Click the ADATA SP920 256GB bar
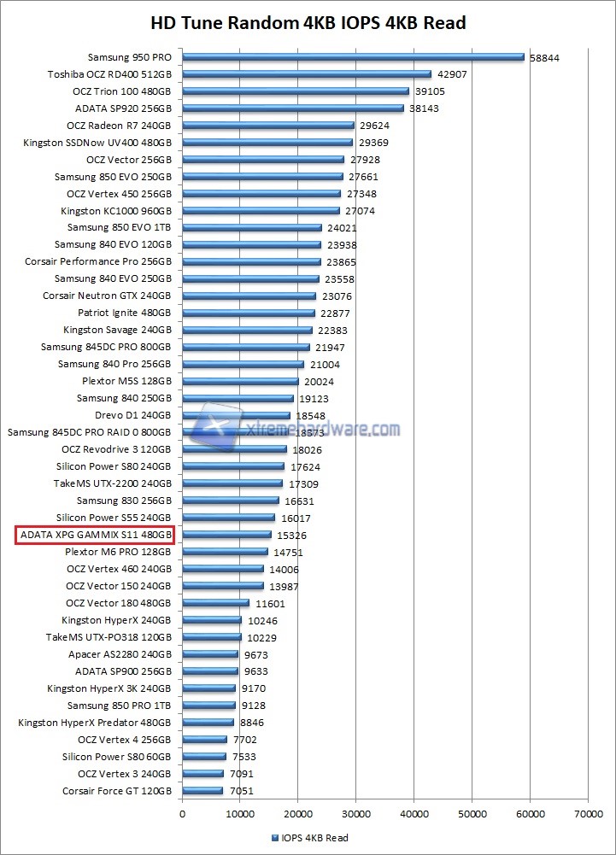Viewport: 616px width, 855px height. (292, 108)
